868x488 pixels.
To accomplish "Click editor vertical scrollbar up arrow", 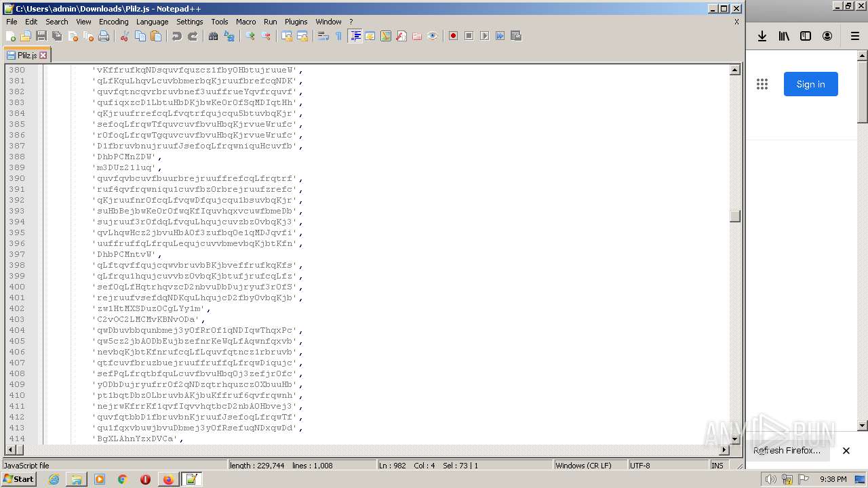I will click(735, 70).
